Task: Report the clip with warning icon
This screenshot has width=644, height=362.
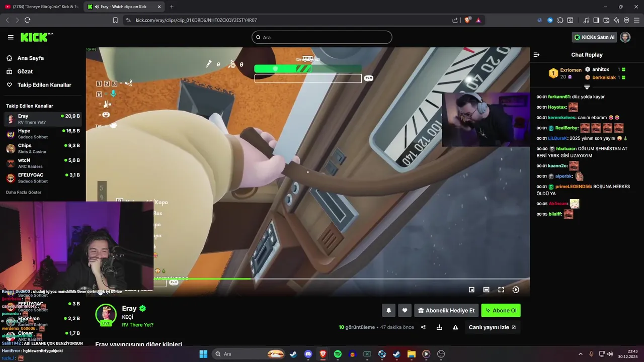Action: point(455,327)
